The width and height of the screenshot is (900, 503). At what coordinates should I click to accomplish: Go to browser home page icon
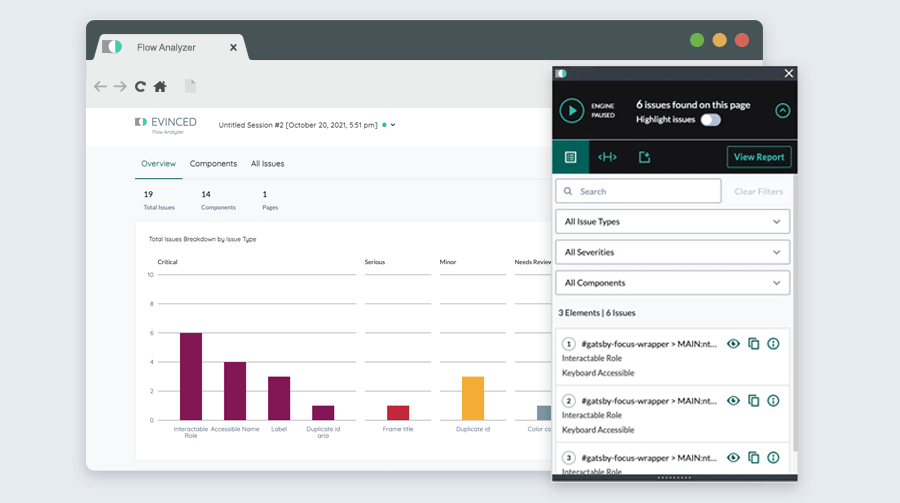[160, 87]
